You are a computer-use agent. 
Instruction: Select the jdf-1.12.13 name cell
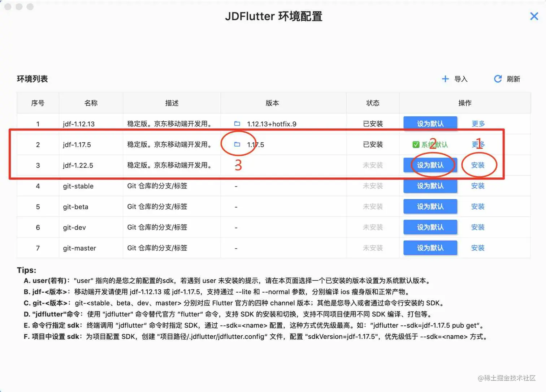coord(79,124)
